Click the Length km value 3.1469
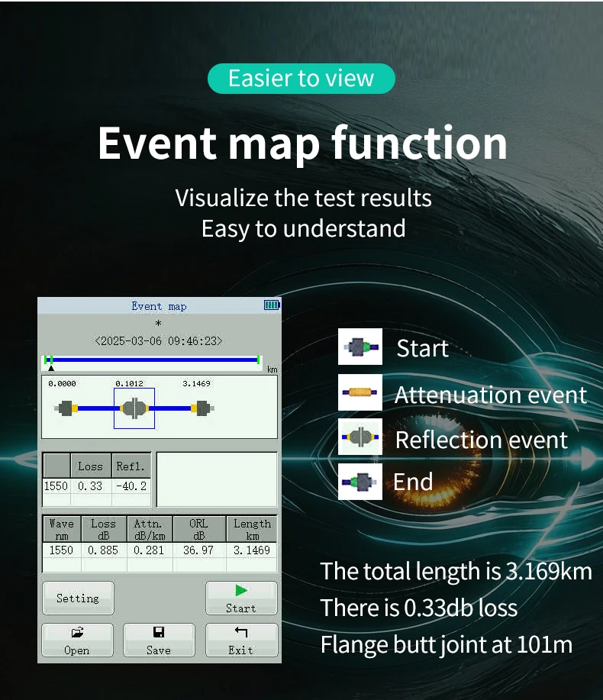The width and height of the screenshot is (603, 700). tap(252, 550)
